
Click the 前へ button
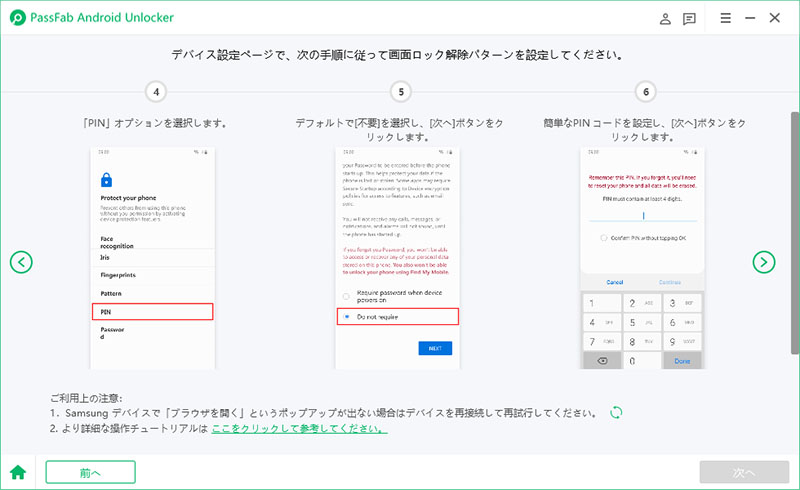coord(90,472)
